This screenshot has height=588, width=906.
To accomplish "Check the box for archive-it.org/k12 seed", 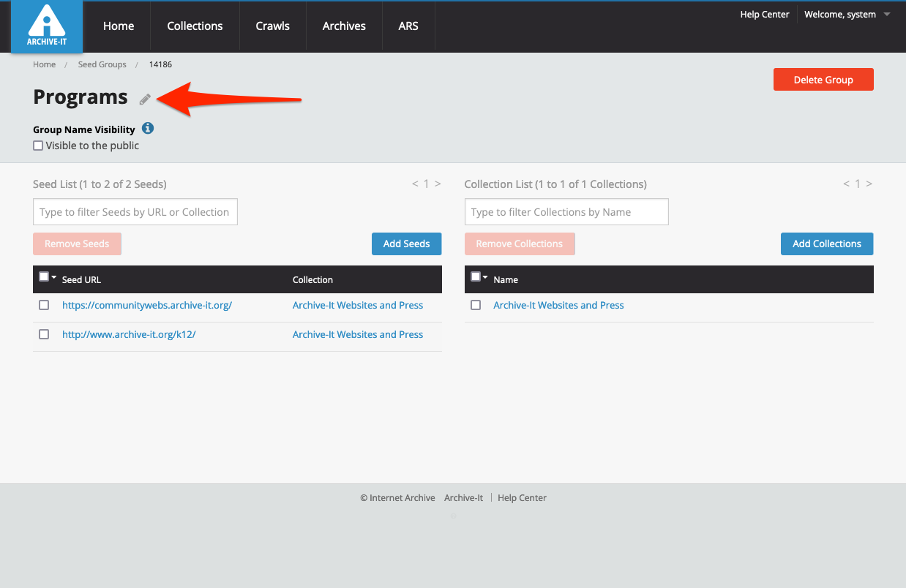I will [x=44, y=334].
